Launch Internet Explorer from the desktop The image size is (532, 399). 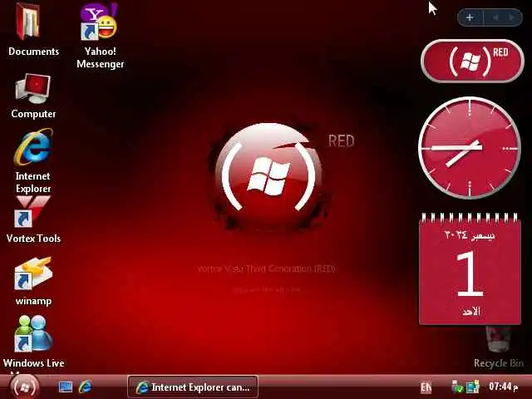click(33, 160)
